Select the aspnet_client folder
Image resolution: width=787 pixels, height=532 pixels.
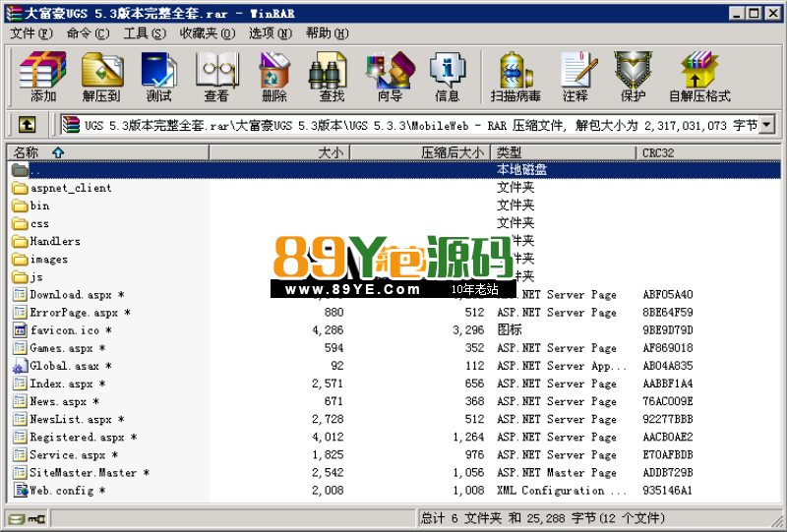[x=61, y=188]
